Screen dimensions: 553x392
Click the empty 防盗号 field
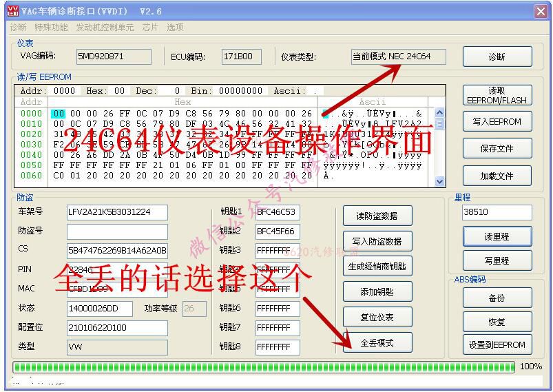(x=117, y=231)
